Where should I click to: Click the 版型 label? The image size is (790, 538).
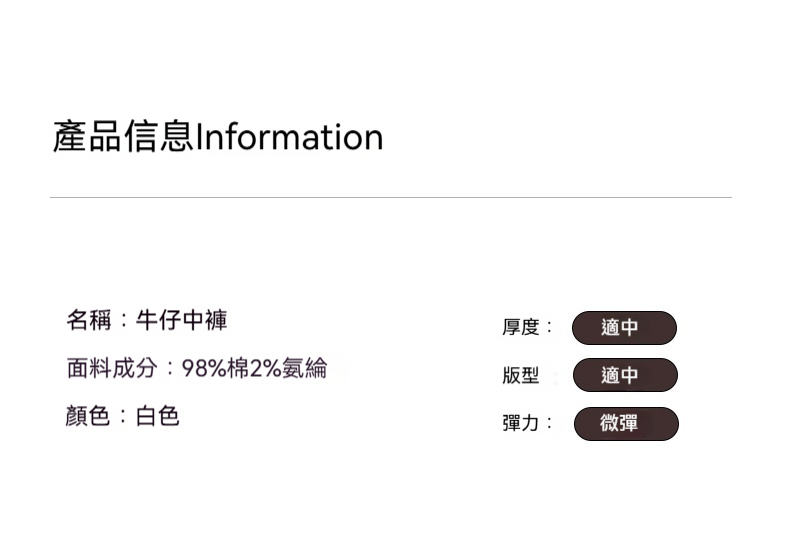(x=520, y=376)
